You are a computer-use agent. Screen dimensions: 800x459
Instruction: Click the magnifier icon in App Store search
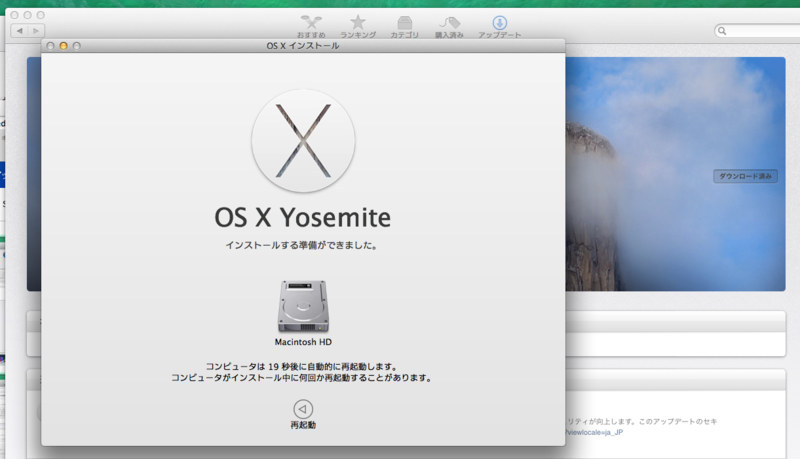(722, 31)
